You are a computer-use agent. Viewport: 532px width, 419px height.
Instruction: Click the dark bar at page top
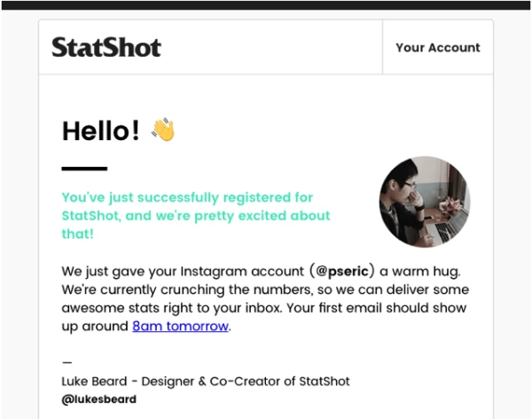(266, 4)
